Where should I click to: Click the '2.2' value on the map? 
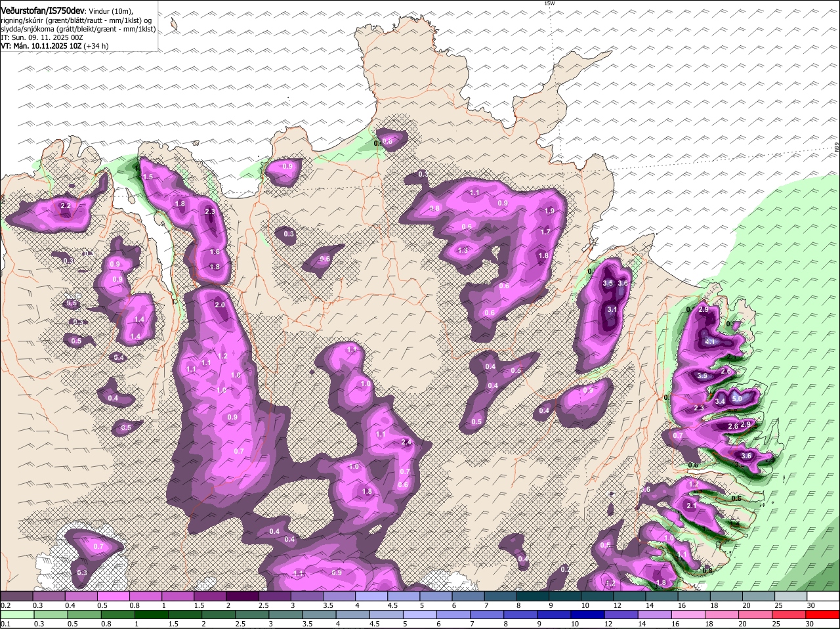click(65, 206)
